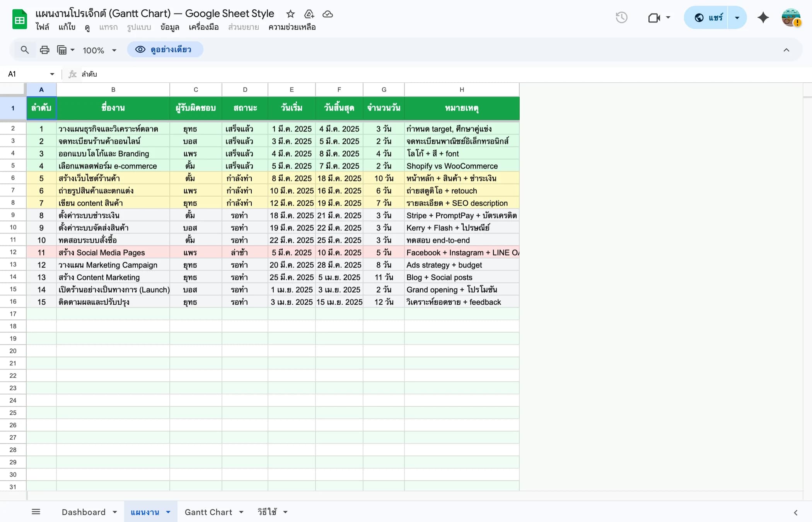Screen dimensions: 812x522
Task: Click the fx formula icon
Action: tap(72, 74)
